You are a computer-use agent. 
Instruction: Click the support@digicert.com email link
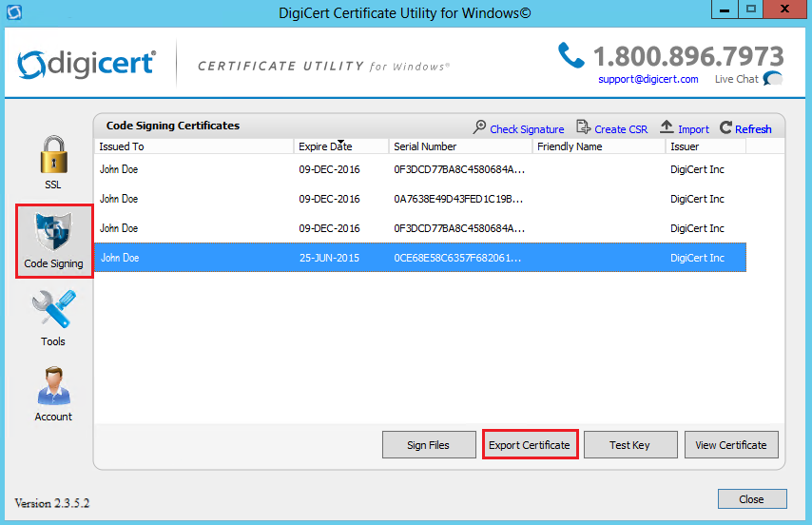tap(648, 79)
